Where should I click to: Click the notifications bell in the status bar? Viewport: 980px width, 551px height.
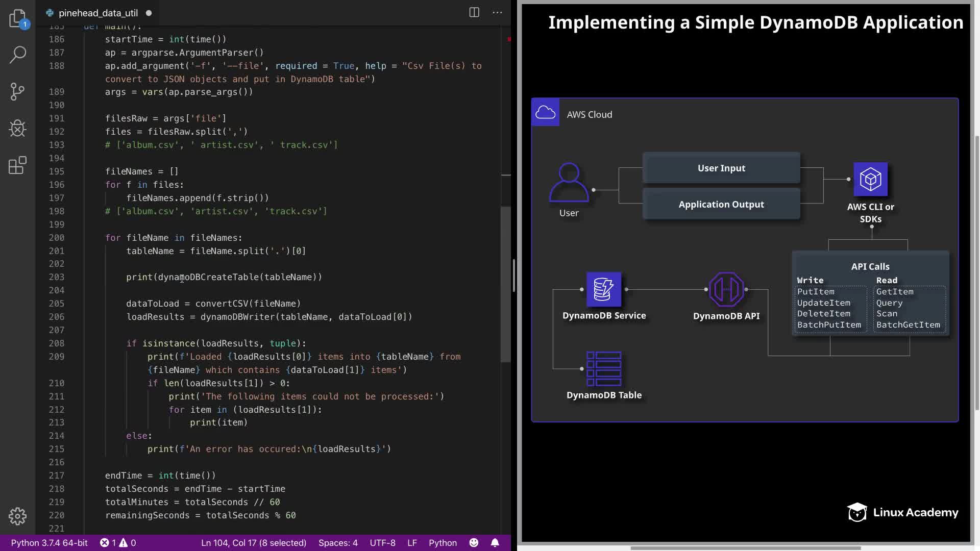pos(495,543)
